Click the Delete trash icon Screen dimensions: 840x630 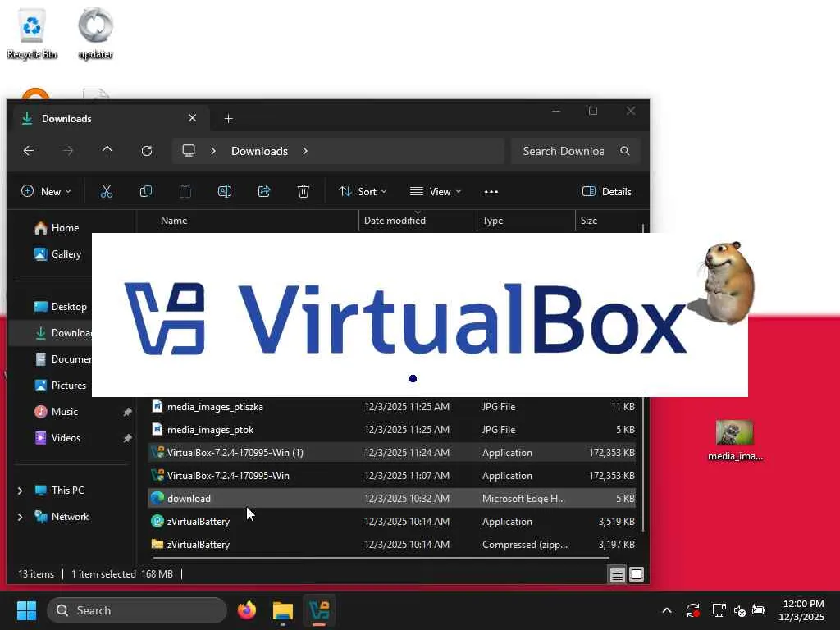(304, 191)
